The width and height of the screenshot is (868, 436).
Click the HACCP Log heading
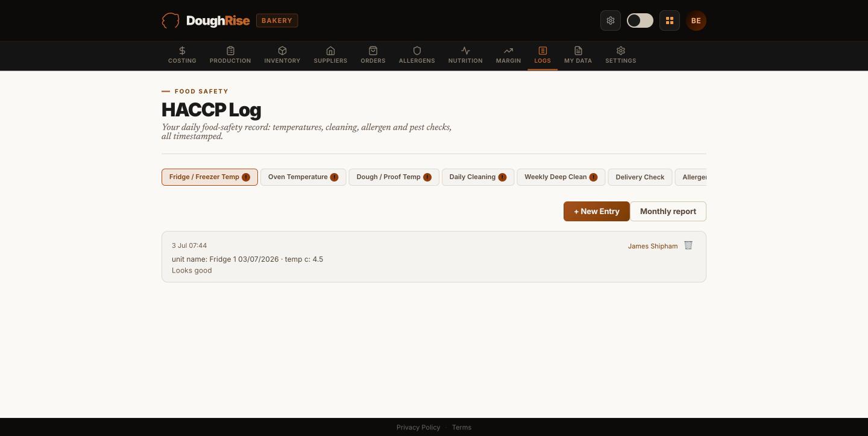tap(212, 110)
